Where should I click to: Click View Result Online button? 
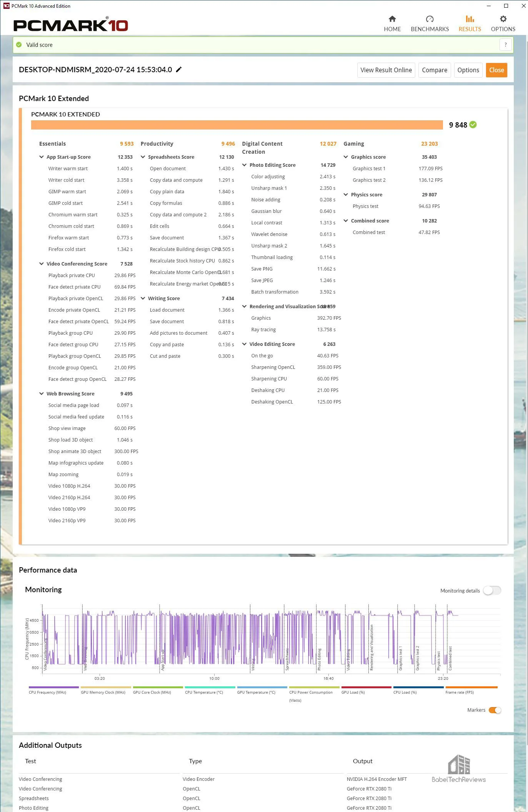386,70
